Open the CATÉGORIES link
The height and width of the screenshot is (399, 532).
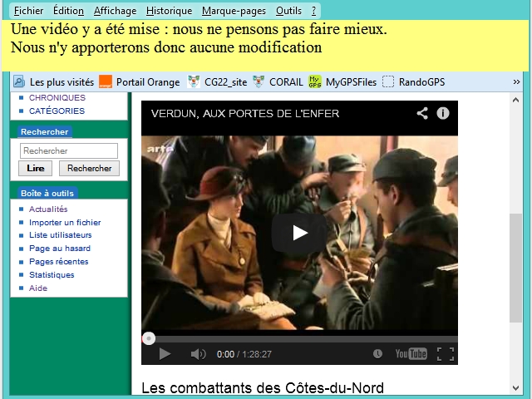tap(57, 111)
